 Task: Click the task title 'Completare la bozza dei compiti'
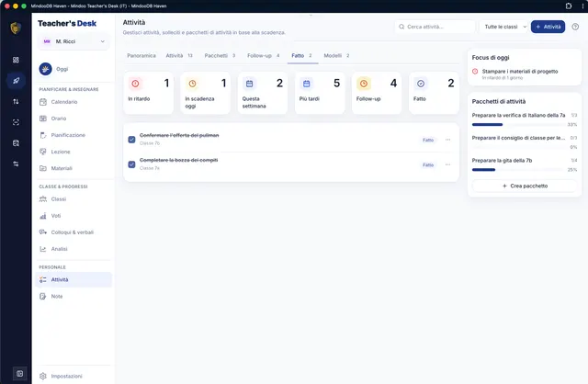click(x=178, y=160)
